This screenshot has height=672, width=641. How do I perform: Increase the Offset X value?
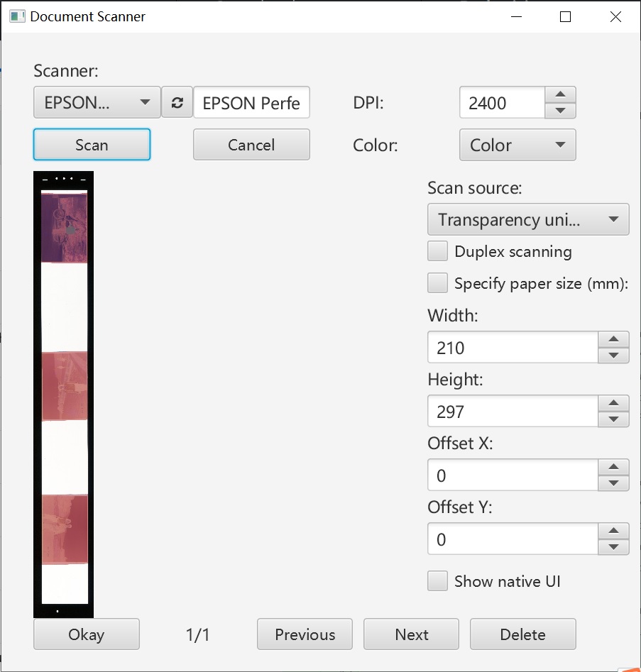pyautogui.click(x=613, y=468)
